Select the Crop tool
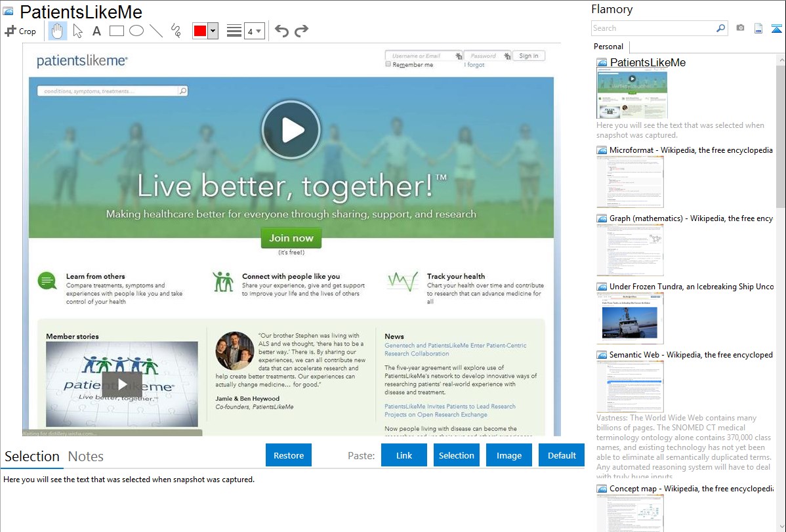Viewport: 786px width, 532px height. pyautogui.click(x=20, y=31)
